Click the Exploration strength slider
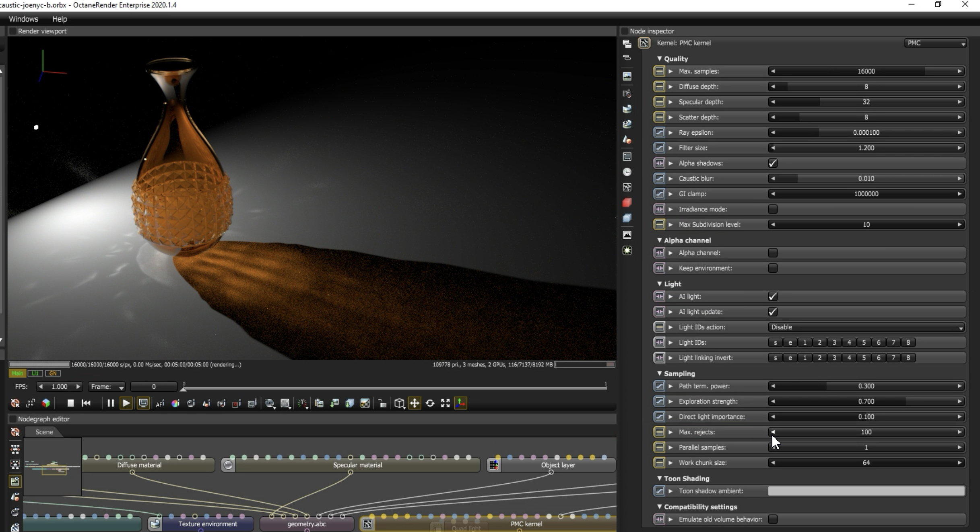980x532 pixels. coord(866,401)
